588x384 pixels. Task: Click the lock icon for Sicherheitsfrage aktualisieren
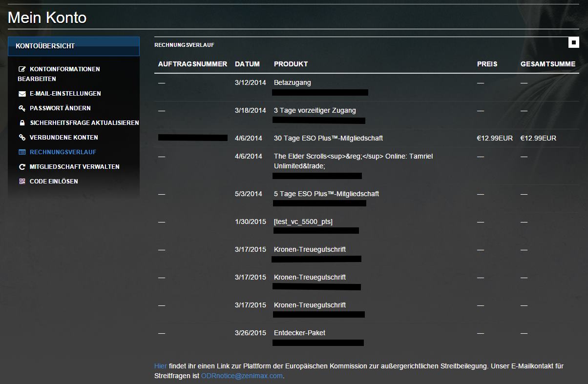click(x=22, y=123)
